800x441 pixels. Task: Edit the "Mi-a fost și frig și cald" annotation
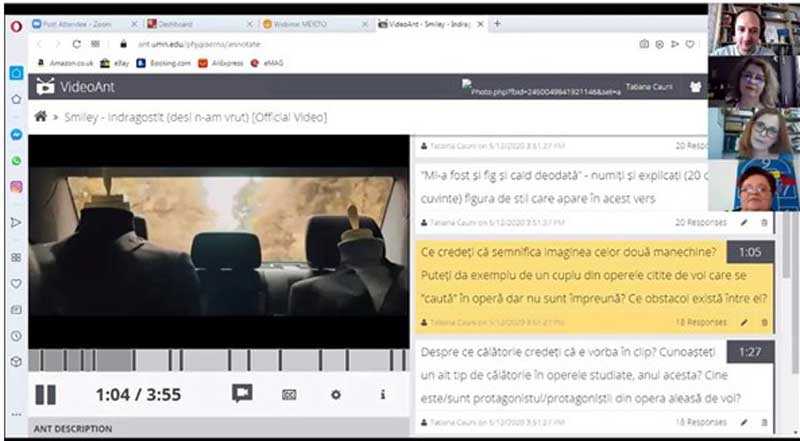point(744,223)
